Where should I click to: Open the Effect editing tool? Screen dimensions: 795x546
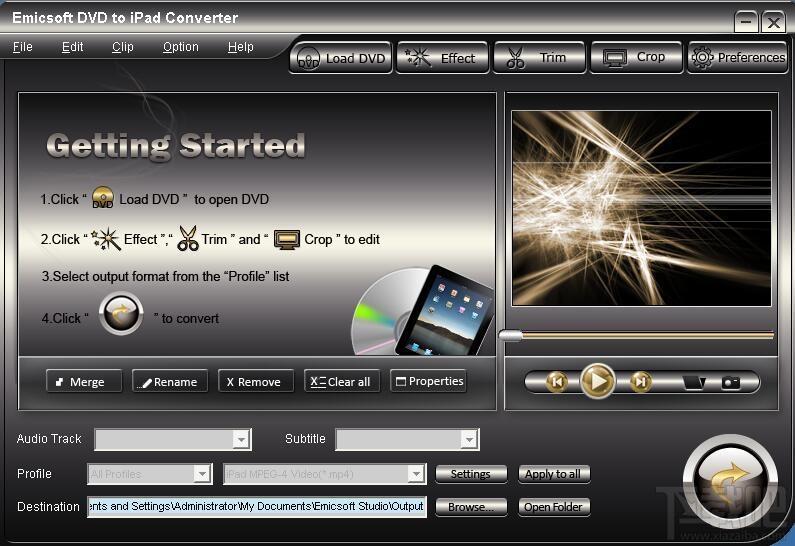(442, 58)
